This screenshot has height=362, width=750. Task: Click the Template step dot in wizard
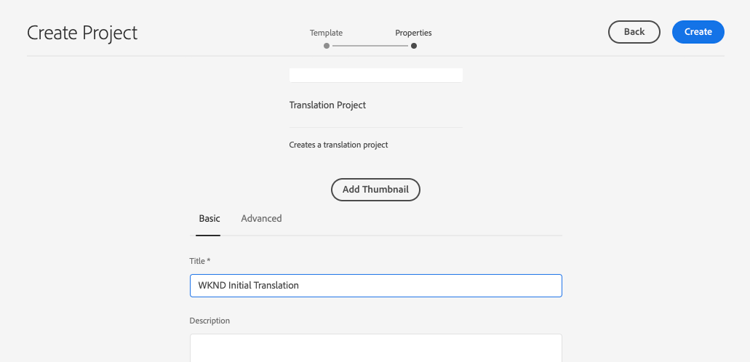click(x=326, y=46)
